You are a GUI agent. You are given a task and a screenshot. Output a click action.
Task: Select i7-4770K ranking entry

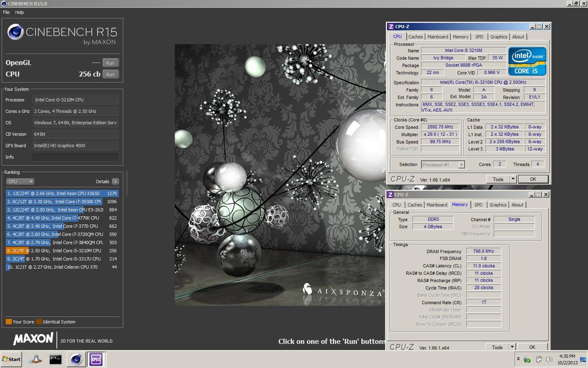[x=62, y=218]
